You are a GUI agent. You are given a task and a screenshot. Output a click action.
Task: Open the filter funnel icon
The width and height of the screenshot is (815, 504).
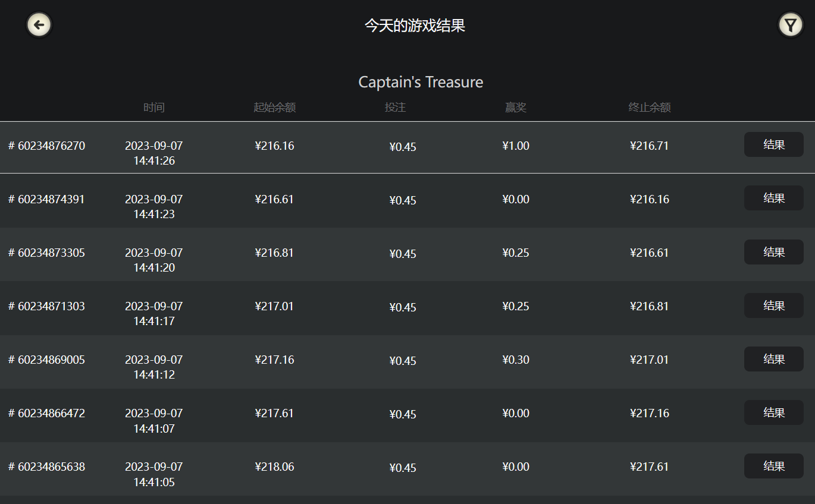tap(790, 25)
